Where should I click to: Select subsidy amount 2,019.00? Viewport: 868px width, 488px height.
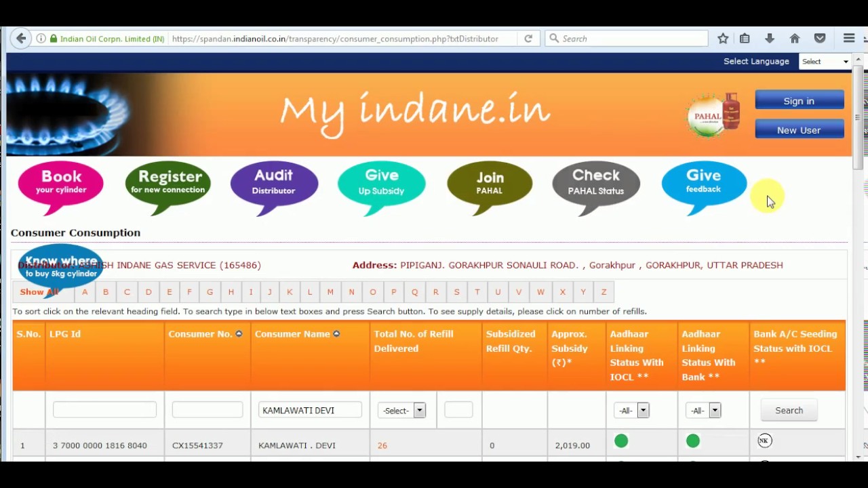coord(572,445)
